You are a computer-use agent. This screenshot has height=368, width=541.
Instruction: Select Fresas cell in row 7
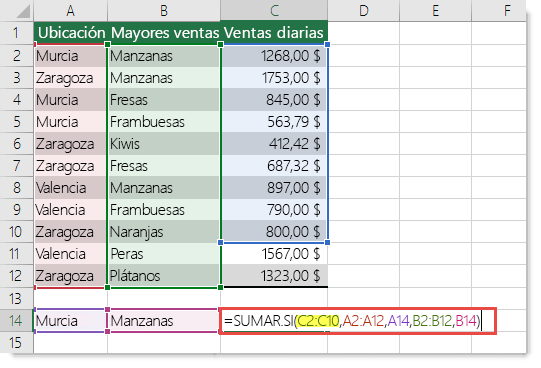tap(164, 166)
